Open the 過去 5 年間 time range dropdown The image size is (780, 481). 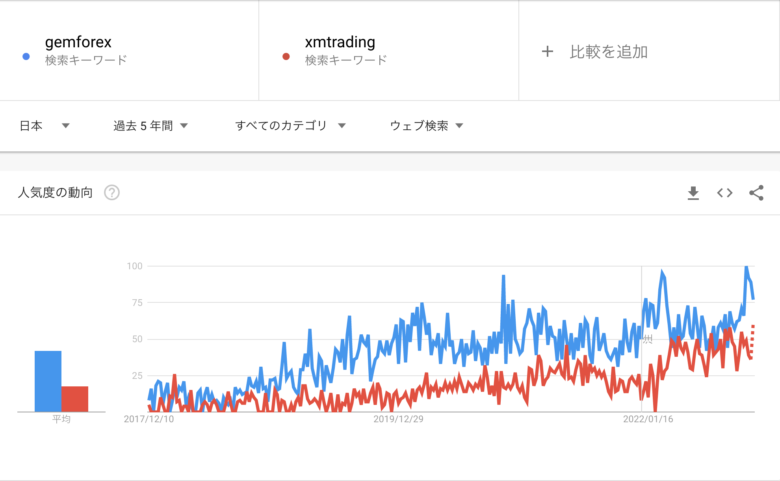[x=150, y=126]
